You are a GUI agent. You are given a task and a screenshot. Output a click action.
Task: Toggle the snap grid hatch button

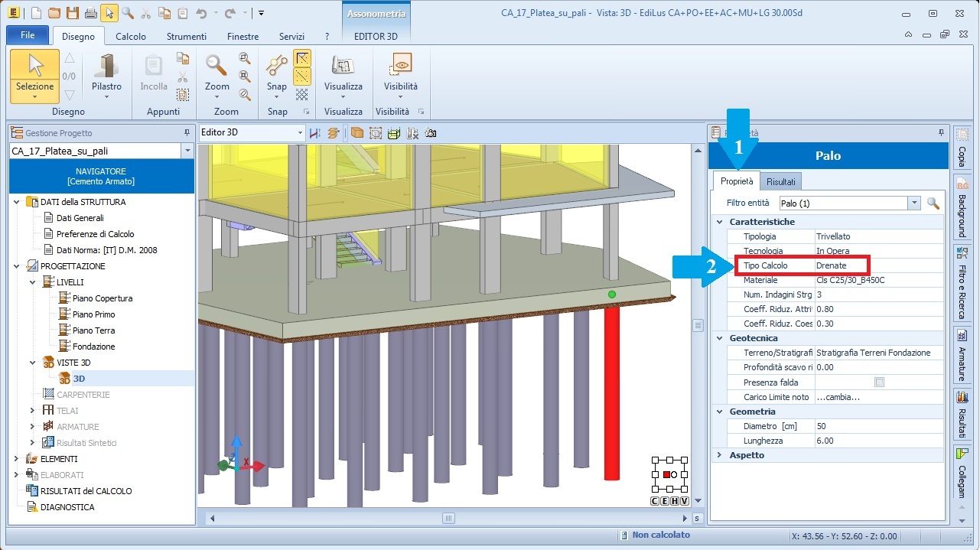pyautogui.click(x=302, y=95)
